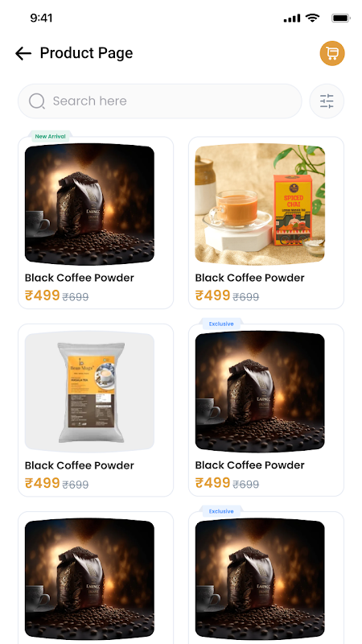
Task: Select the first Exclusive badge
Action: [221, 324]
